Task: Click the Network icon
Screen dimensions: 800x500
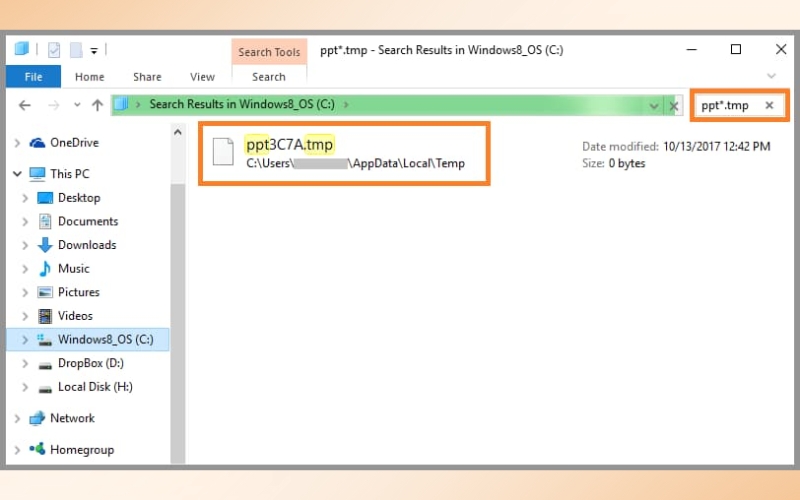Action: tap(37, 418)
